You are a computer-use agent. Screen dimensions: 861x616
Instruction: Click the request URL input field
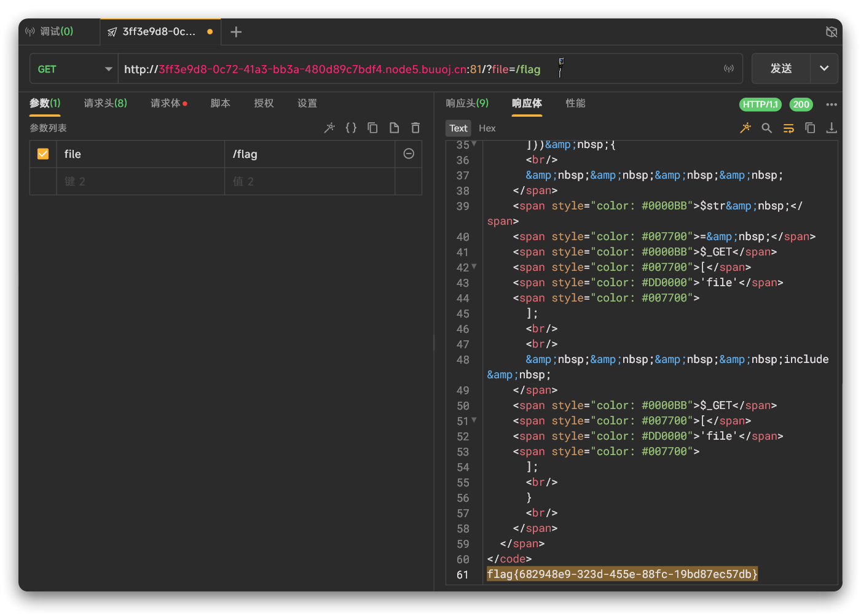coord(418,69)
